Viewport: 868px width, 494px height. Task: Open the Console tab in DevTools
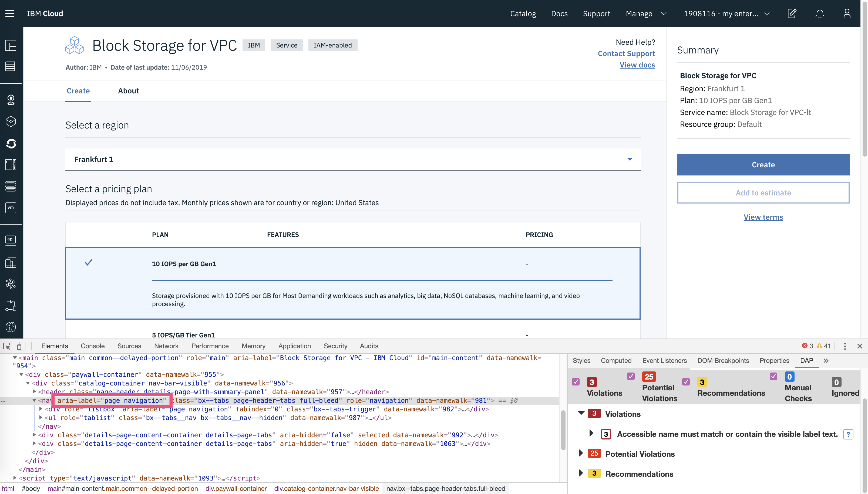(x=92, y=346)
